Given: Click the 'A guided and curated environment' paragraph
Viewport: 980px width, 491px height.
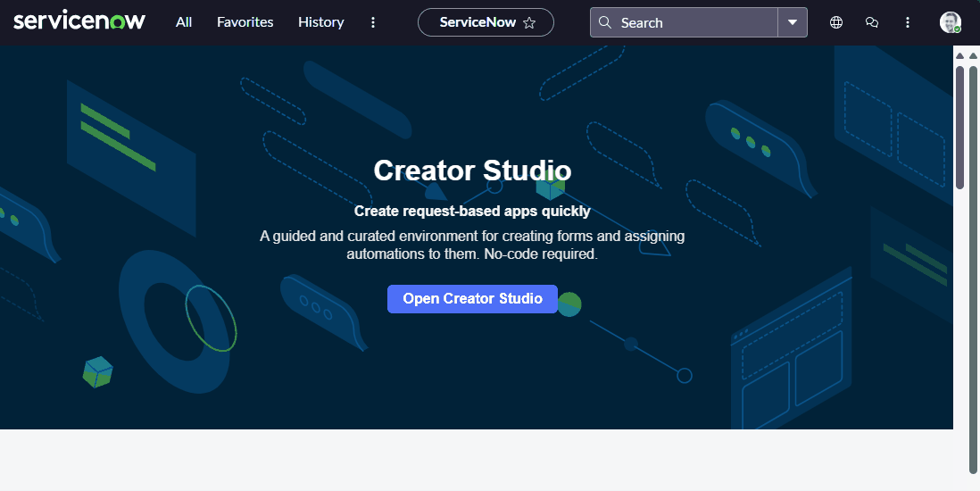Looking at the screenshot, I should coord(472,245).
